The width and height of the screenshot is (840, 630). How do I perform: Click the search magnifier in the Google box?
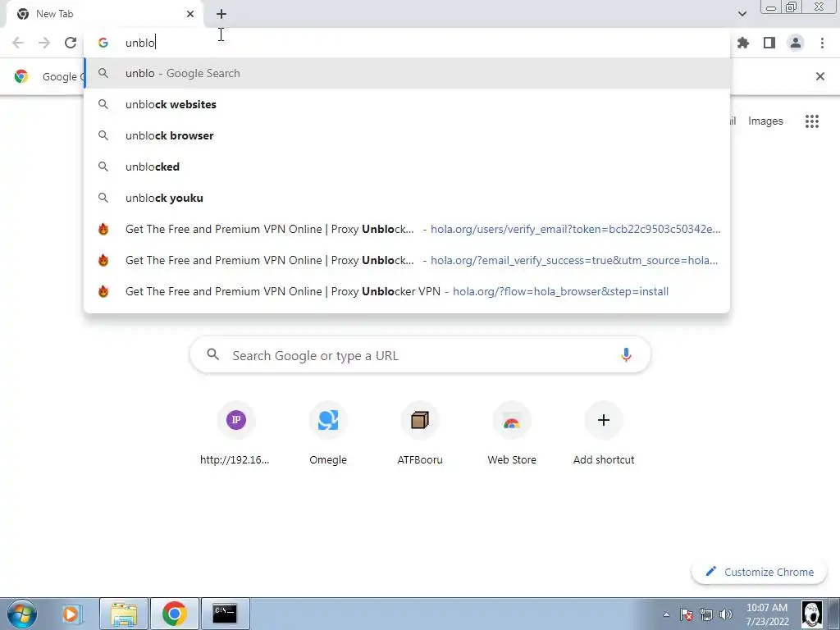click(212, 354)
